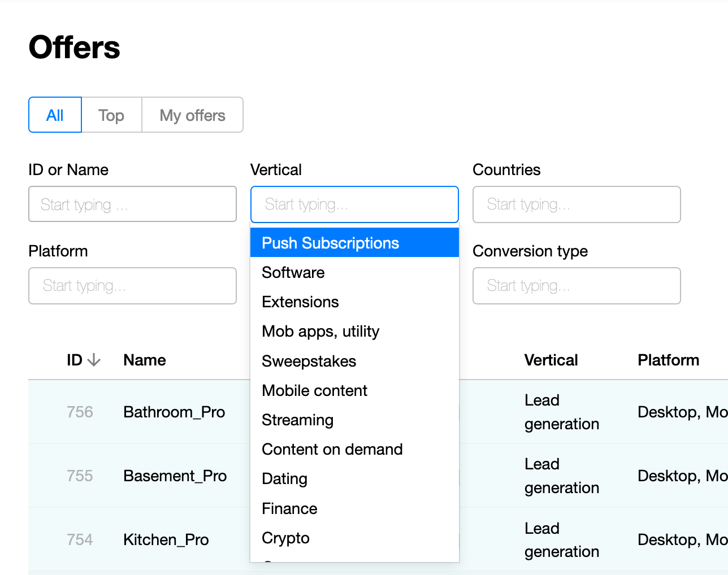The height and width of the screenshot is (575, 728).
Task: Open the My offers tab
Action: 192,115
